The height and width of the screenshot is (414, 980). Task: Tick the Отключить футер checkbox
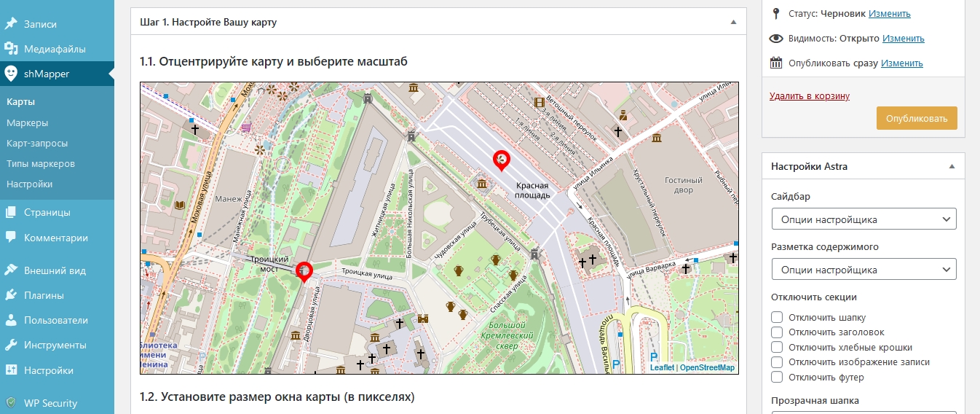pyautogui.click(x=777, y=377)
